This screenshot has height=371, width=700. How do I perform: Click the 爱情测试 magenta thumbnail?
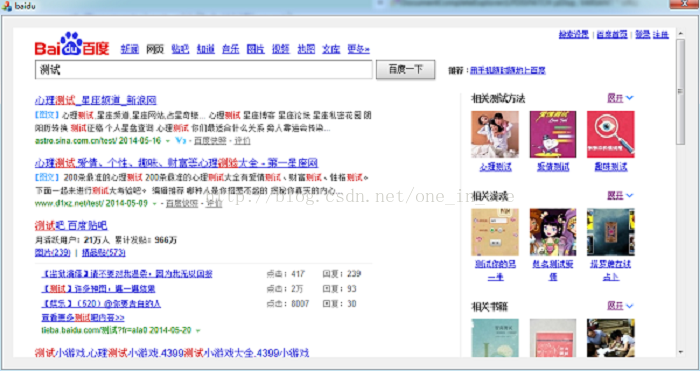[x=553, y=134]
